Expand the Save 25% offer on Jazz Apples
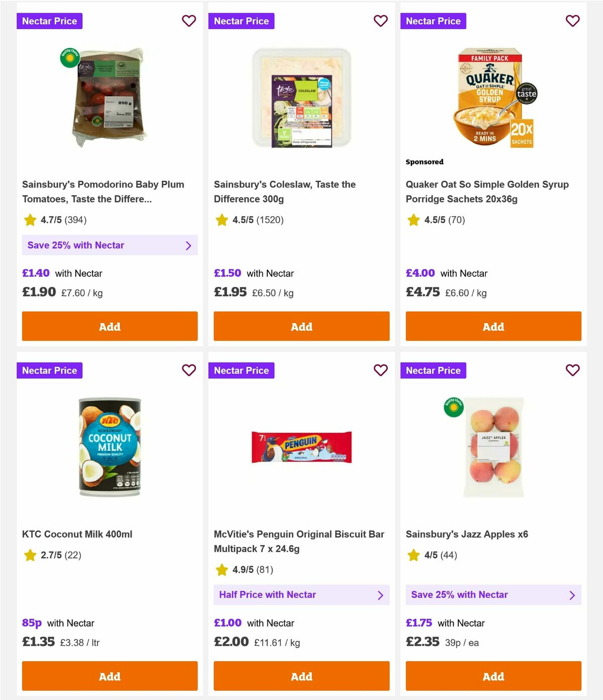 [493, 594]
